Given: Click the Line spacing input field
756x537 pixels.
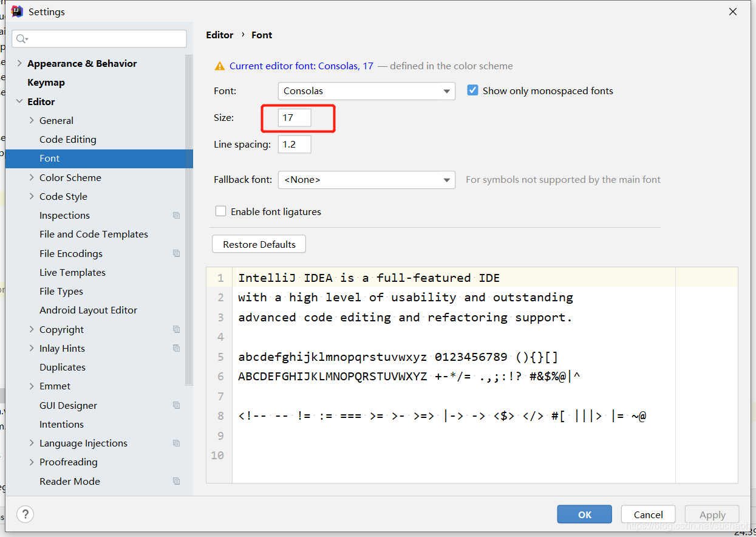Looking at the screenshot, I should tap(295, 145).
